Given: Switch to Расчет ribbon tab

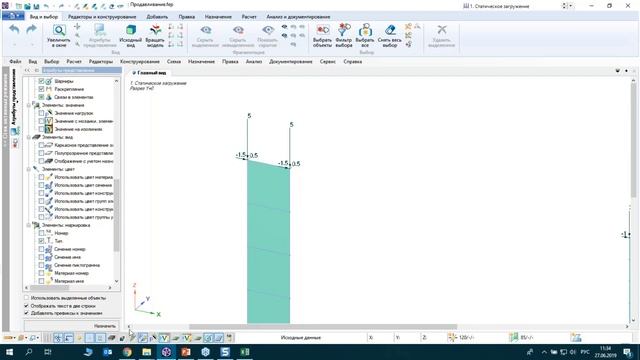Looking at the screenshot, I should click(x=249, y=17).
